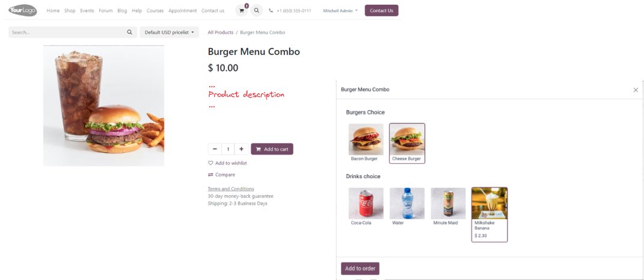The image size is (644, 280).
Task: Click the heart Add to wishlist icon
Action: point(210,163)
